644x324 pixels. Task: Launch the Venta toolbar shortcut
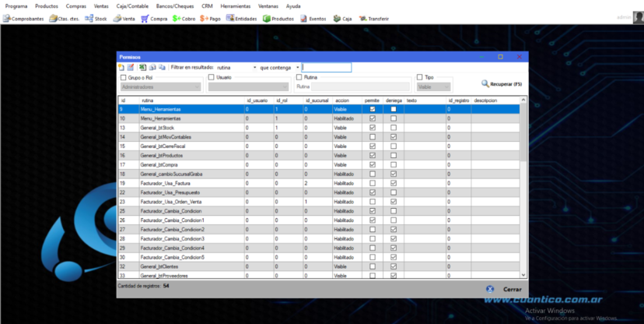[x=124, y=19]
